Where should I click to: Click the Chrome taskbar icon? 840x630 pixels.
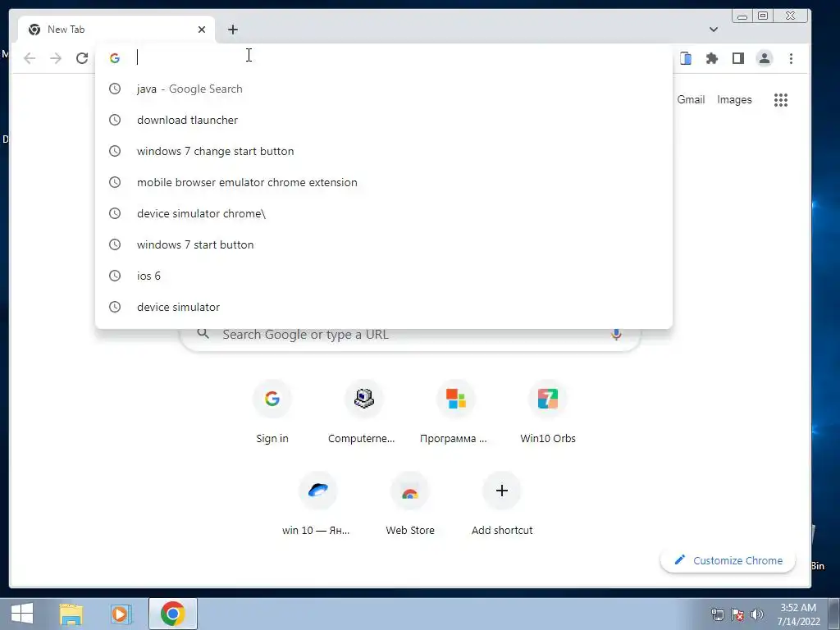[172, 614]
